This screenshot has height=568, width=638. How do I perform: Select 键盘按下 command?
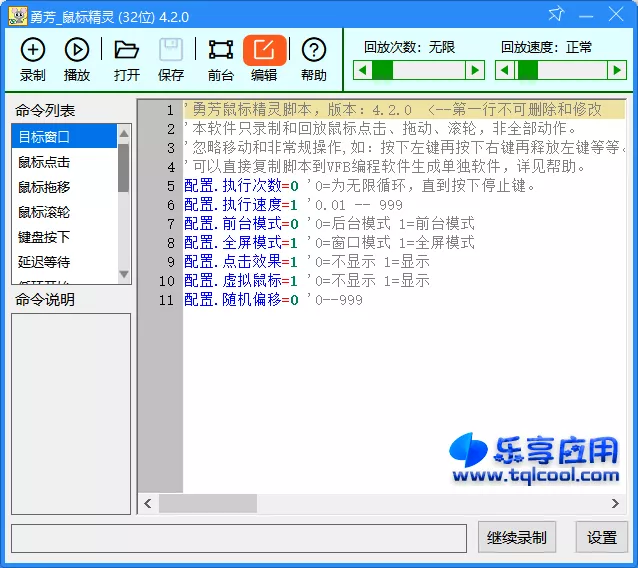pyautogui.click(x=64, y=237)
